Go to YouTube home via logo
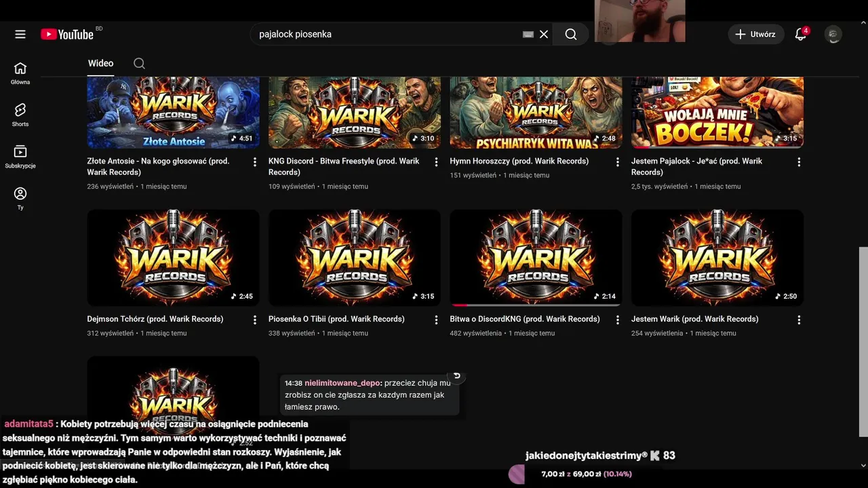Viewport: 868px width, 488px height. 67,34
